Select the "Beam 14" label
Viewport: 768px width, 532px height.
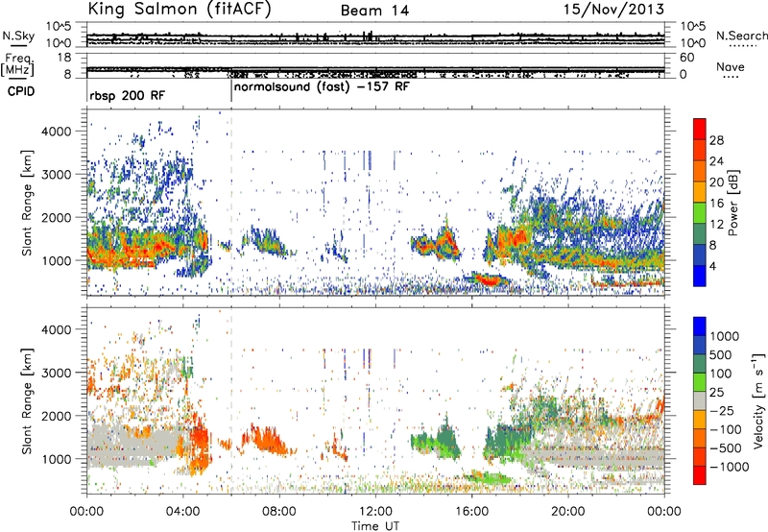click(x=374, y=11)
